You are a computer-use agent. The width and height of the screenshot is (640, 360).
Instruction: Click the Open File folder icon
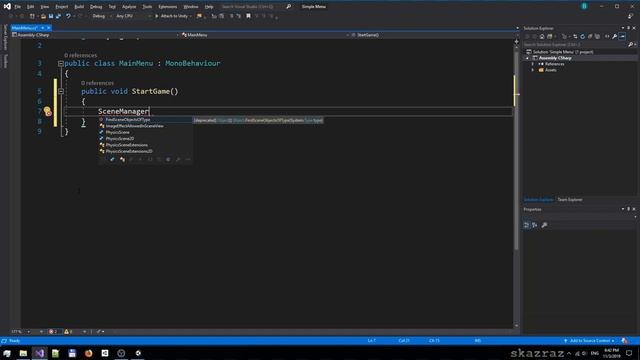click(x=43, y=16)
